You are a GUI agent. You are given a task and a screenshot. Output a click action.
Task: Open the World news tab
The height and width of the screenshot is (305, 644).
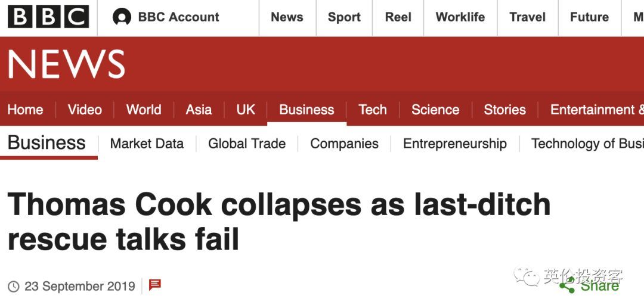coord(144,110)
